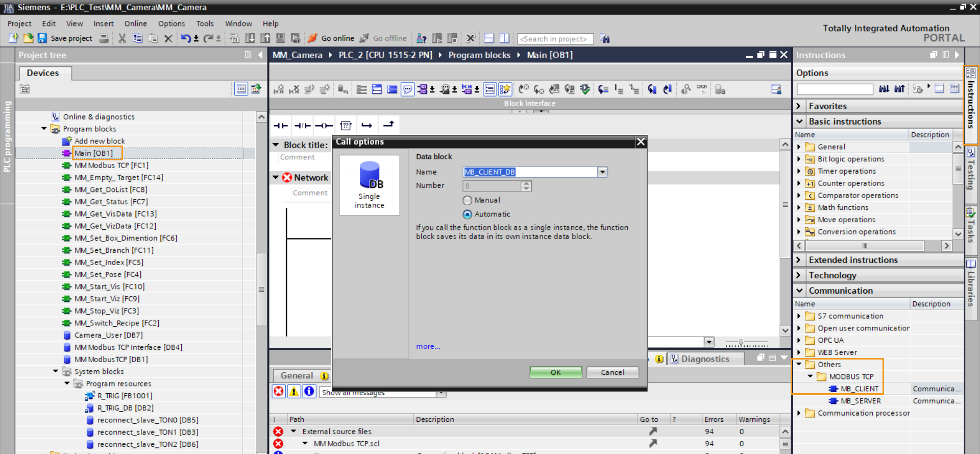Insert an empty box instruction
Screen dimensions: 980x454
(x=346, y=126)
